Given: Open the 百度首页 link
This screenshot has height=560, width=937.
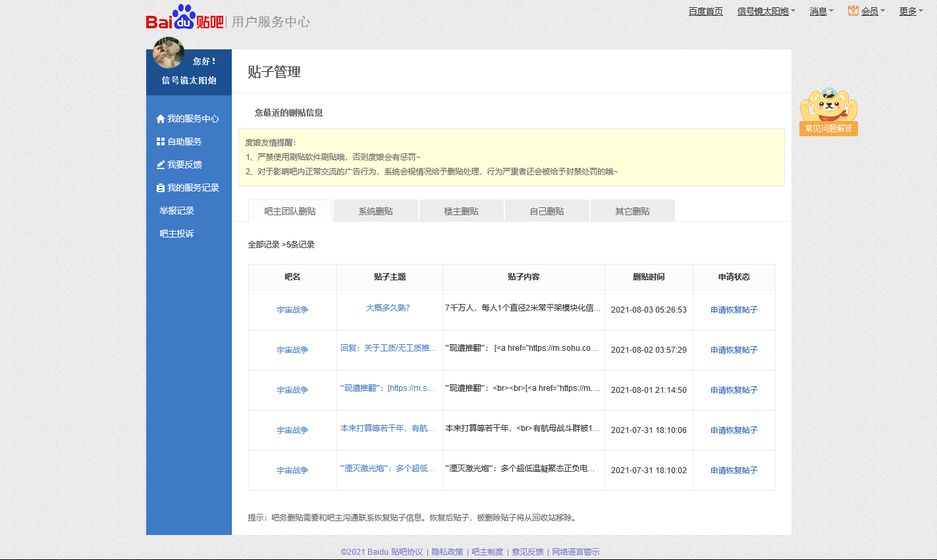Looking at the screenshot, I should [x=705, y=11].
